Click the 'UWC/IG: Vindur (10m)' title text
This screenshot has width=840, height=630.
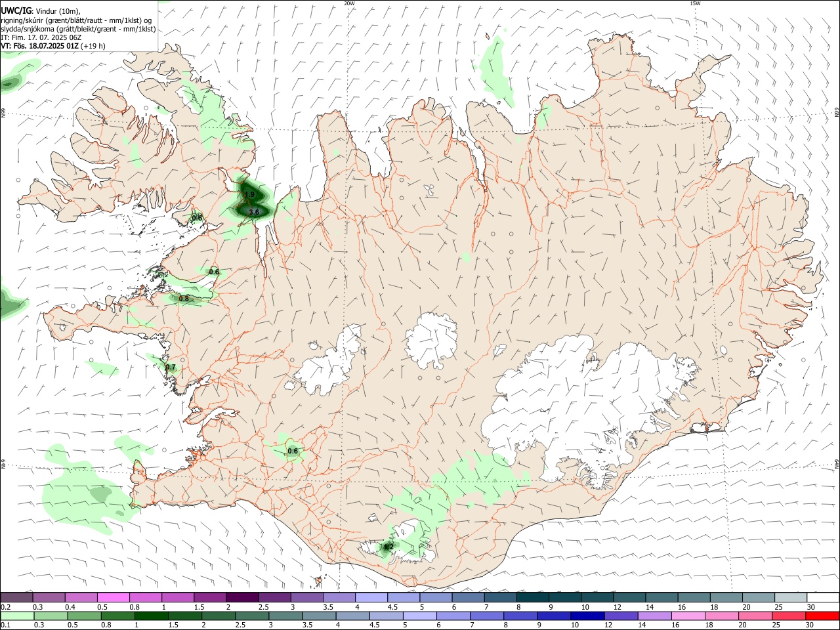tap(41, 11)
